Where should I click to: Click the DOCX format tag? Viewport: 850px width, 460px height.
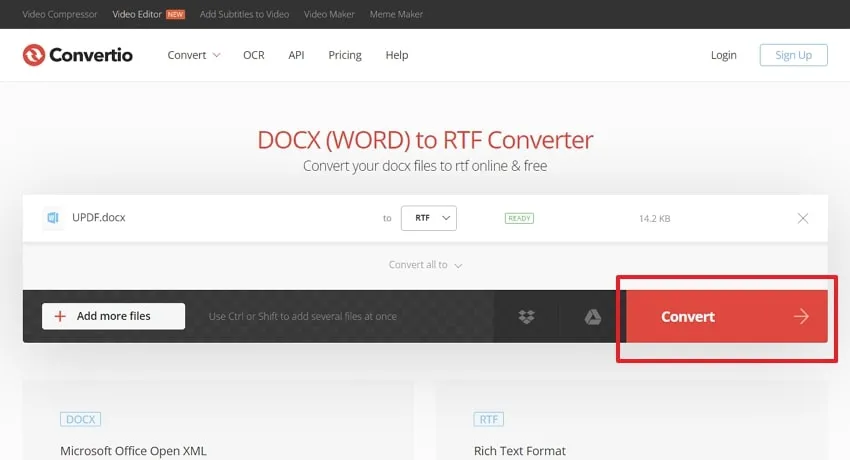pos(80,419)
